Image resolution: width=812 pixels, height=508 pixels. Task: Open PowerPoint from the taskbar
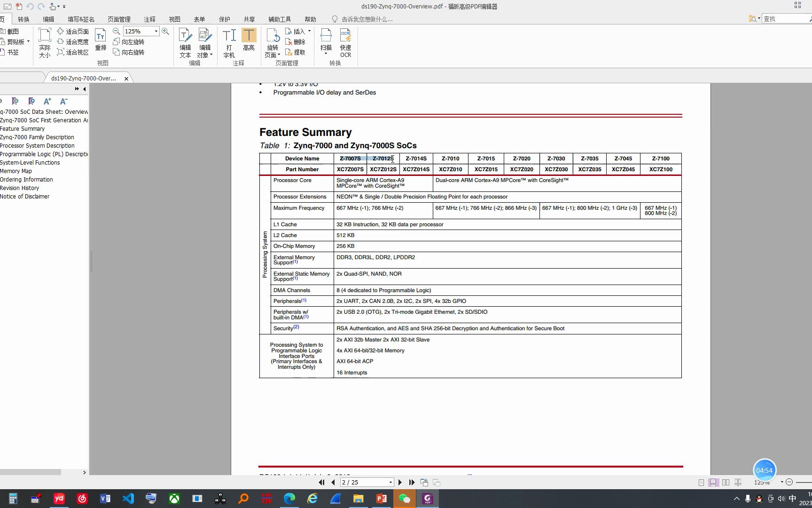[x=381, y=499]
